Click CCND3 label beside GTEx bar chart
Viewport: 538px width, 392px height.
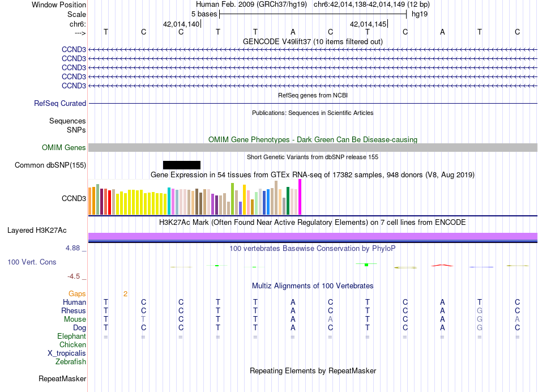74,198
